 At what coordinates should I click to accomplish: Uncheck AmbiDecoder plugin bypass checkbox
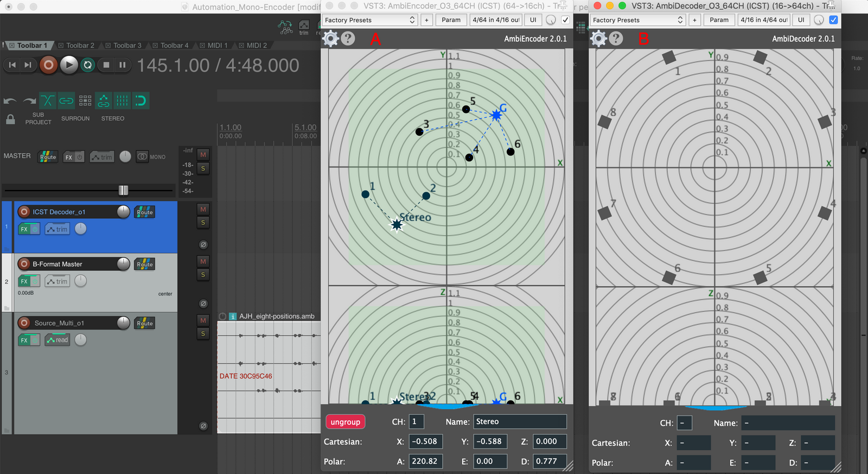point(834,20)
